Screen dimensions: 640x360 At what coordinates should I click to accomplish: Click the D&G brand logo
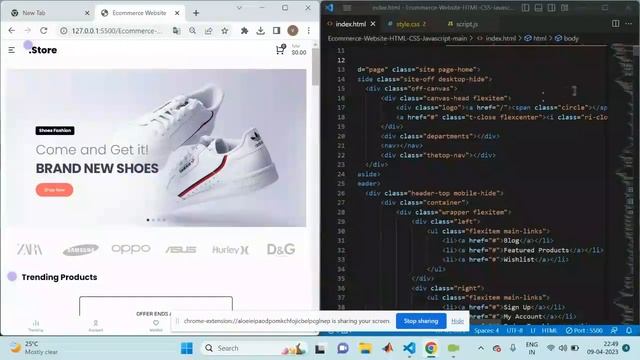281,249
